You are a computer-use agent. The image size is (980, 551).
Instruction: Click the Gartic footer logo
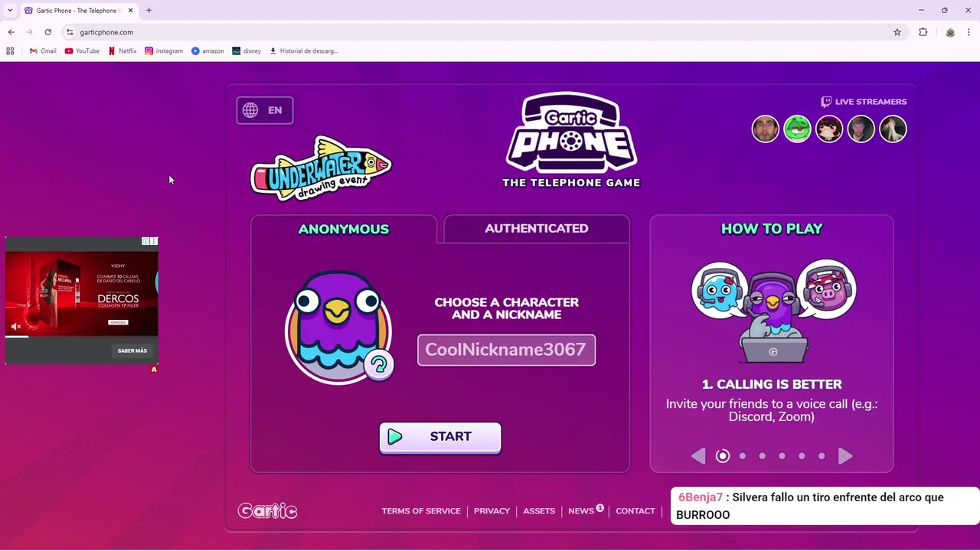tap(267, 510)
